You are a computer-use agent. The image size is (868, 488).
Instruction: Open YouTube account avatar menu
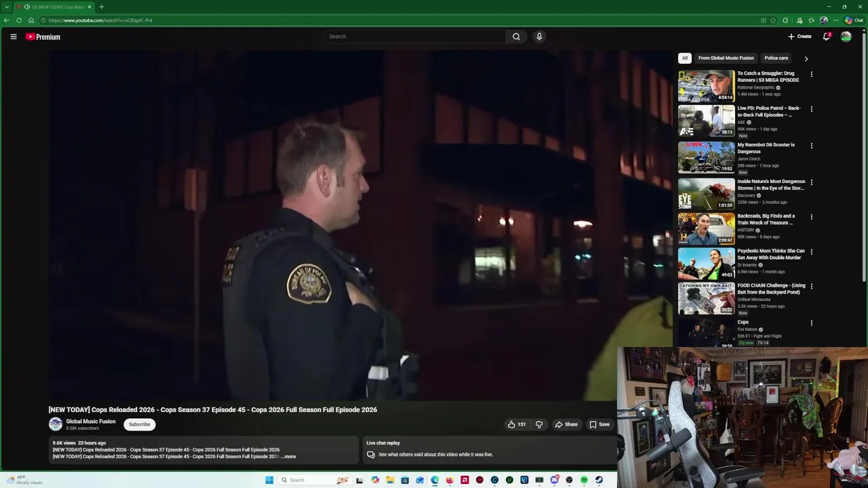pos(846,37)
